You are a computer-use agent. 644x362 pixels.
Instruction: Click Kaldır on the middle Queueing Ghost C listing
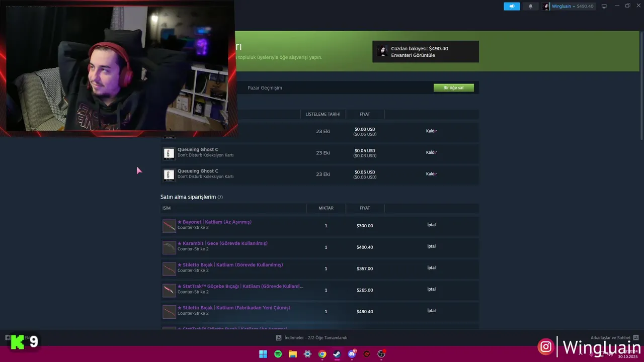(431, 152)
